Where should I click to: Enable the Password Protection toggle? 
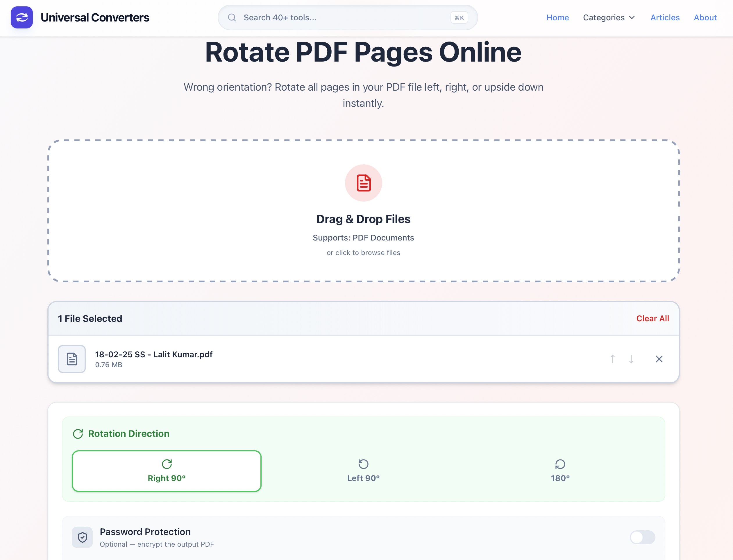(642, 537)
